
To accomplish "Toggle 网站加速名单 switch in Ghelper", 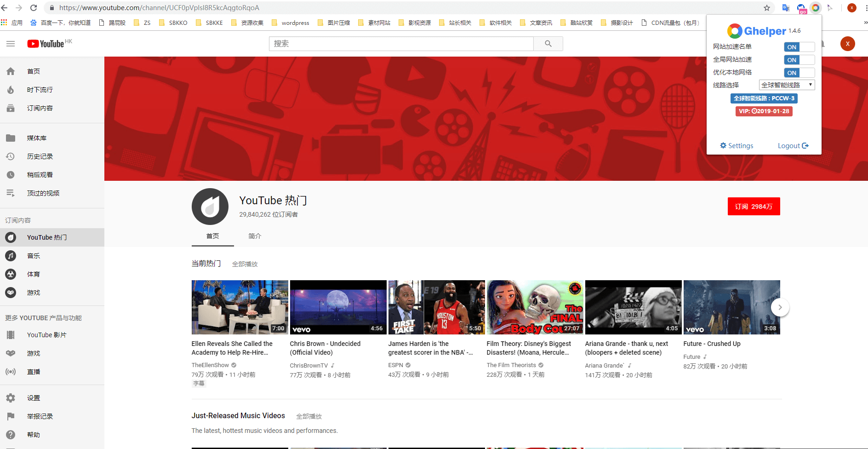I will pyautogui.click(x=799, y=47).
